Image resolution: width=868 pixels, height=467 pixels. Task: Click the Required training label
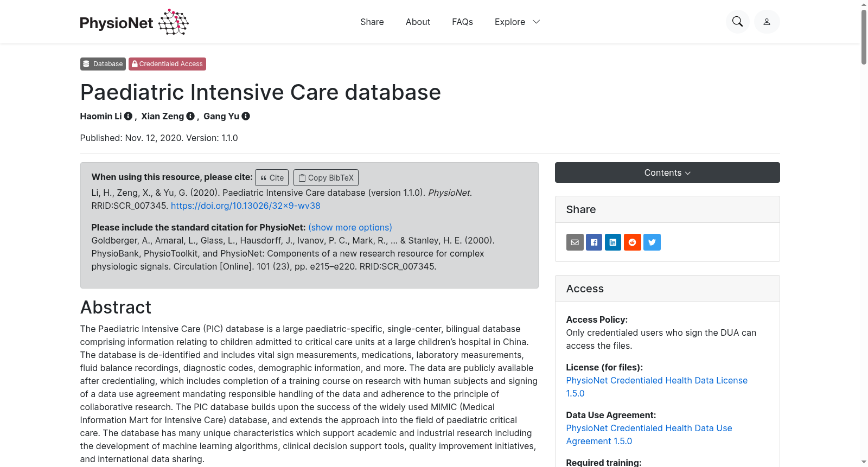click(x=604, y=463)
